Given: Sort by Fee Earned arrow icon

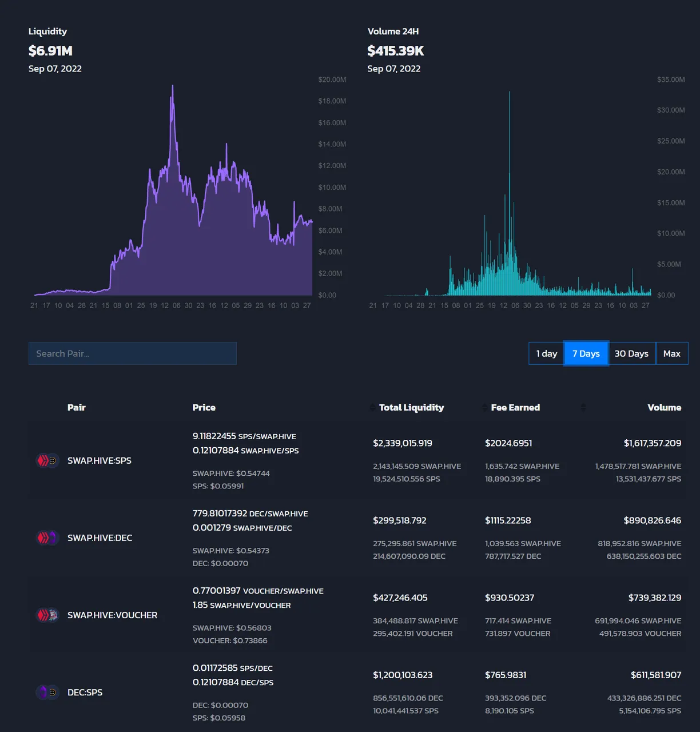Looking at the screenshot, I should click(x=486, y=408).
